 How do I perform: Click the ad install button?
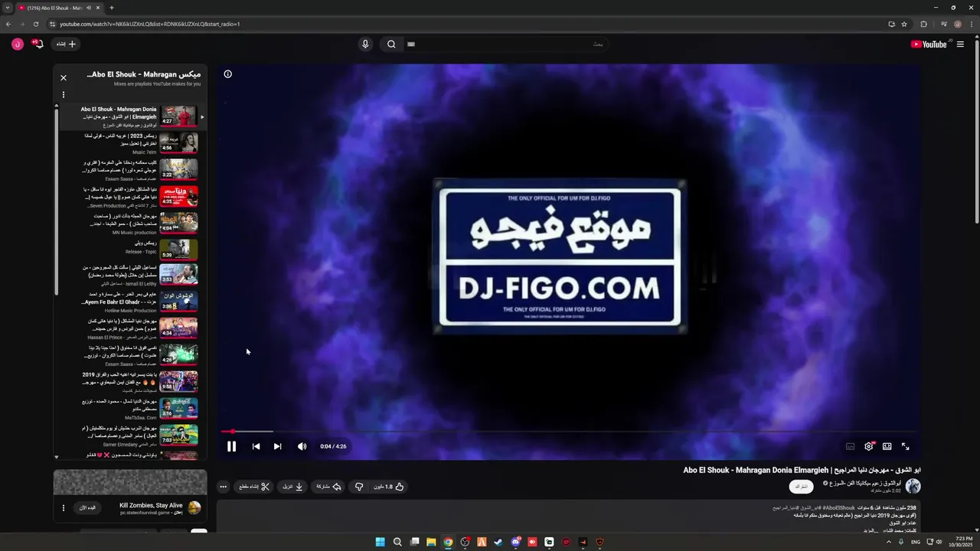(x=87, y=508)
